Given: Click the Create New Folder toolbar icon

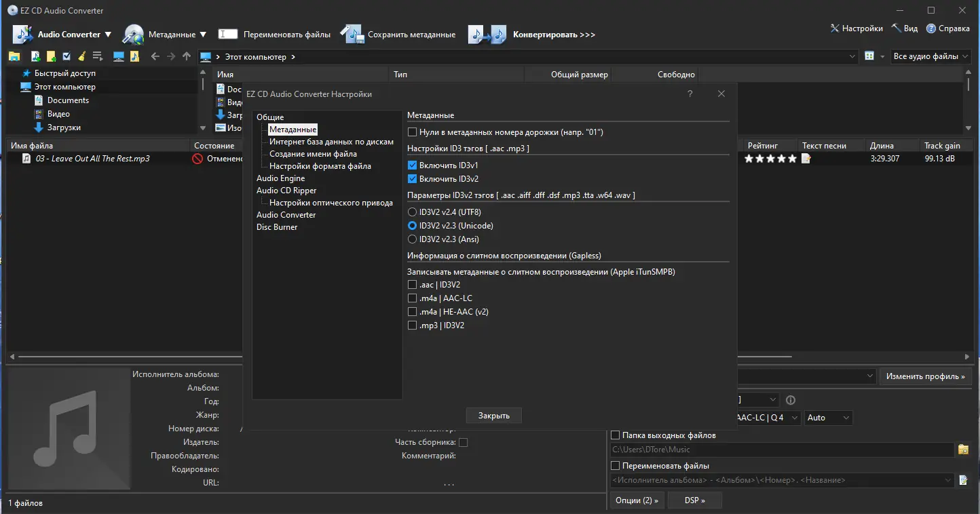Looking at the screenshot, I should pos(51,56).
